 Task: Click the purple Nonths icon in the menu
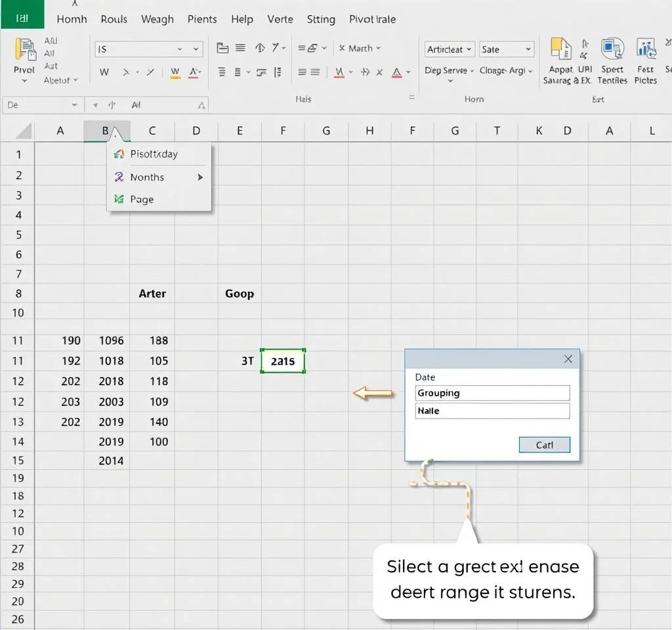(119, 177)
